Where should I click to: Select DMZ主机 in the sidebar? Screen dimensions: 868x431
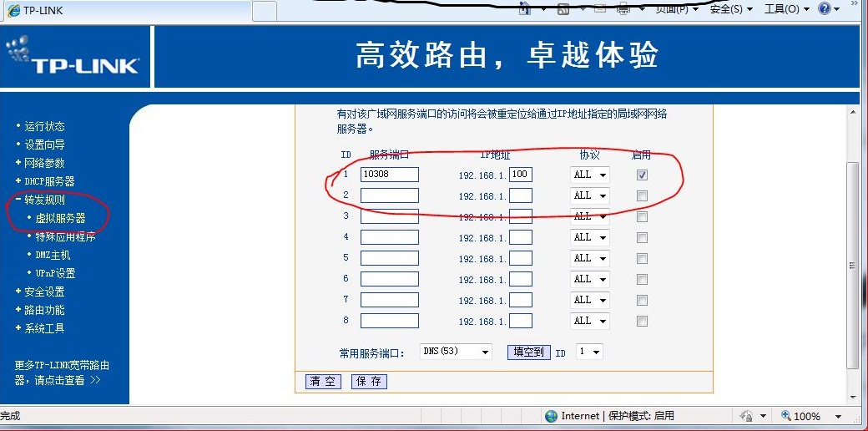point(53,255)
